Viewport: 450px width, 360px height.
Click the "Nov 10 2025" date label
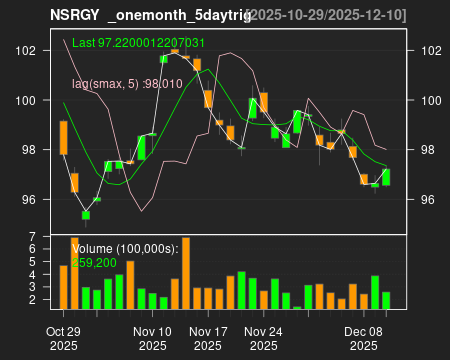coord(152,339)
